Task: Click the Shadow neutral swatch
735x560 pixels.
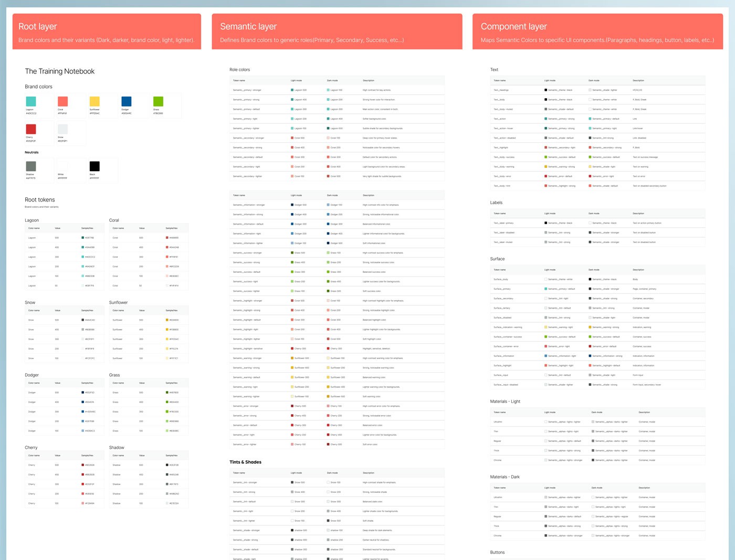Action: click(x=31, y=166)
